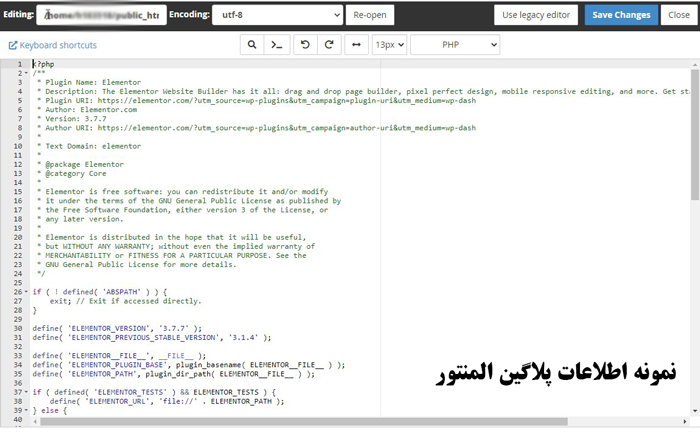
Task: Undo last edit with the undo icon
Action: click(305, 45)
